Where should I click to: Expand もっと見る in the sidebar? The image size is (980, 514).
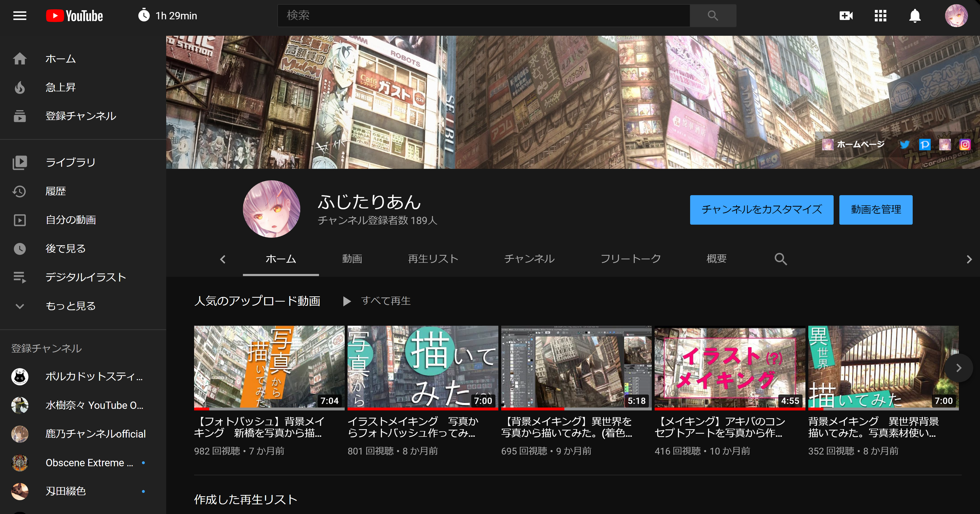[70, 306]
